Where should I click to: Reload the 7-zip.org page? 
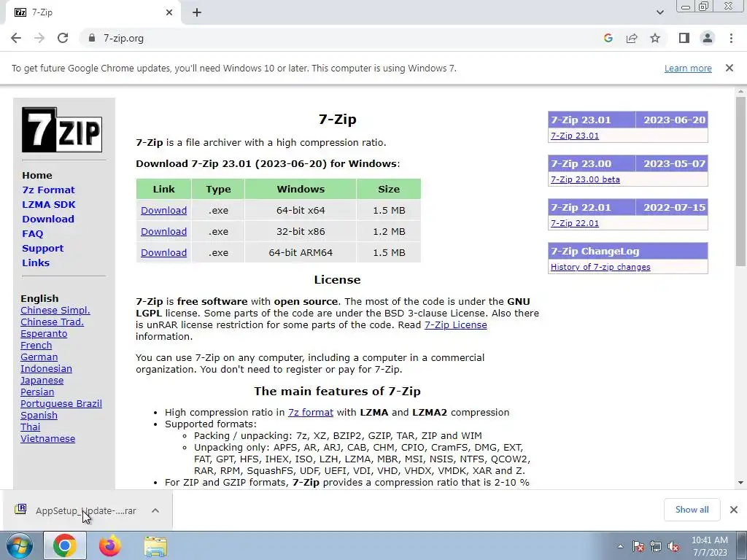pos(63,38)
